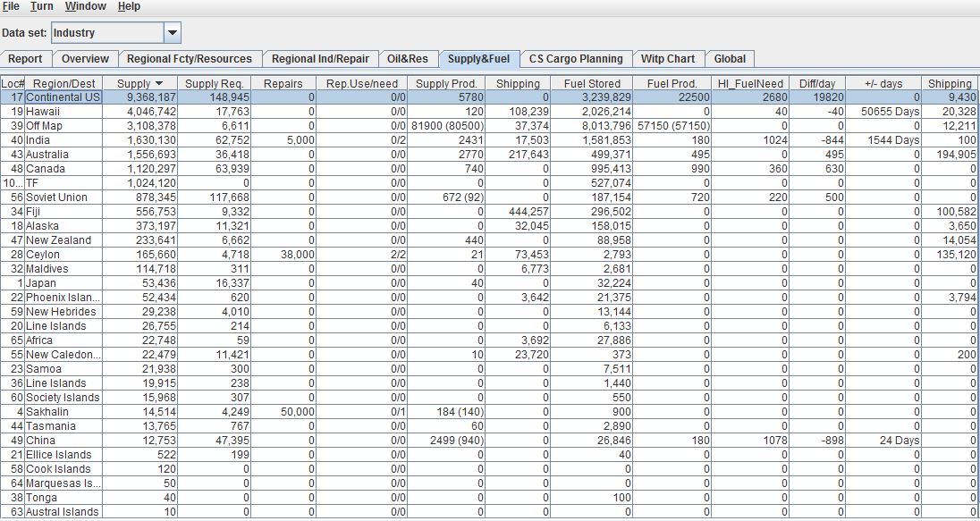Open the Help menu
This screenshot has height=521, width=980.
tap(129, 6)
